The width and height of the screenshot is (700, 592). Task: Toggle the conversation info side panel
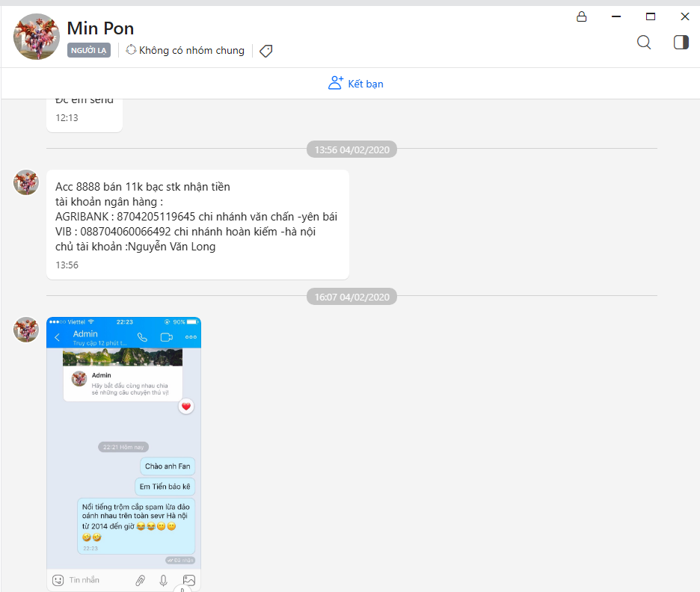click(681, 43)
